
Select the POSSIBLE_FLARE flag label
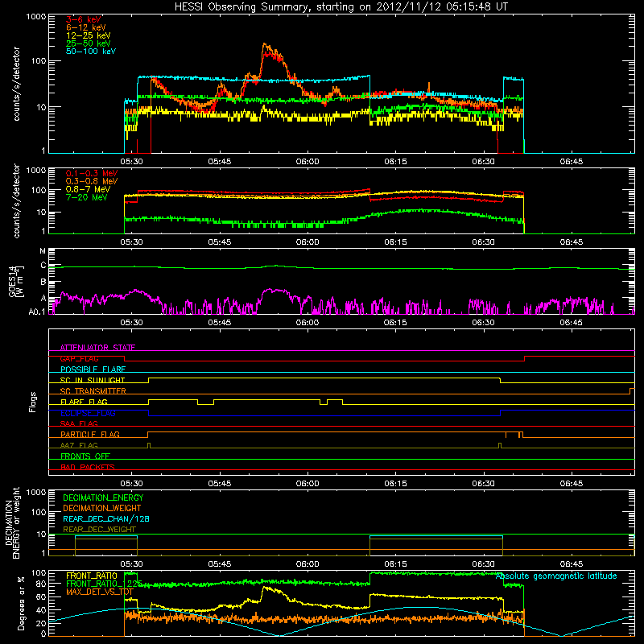93,369
